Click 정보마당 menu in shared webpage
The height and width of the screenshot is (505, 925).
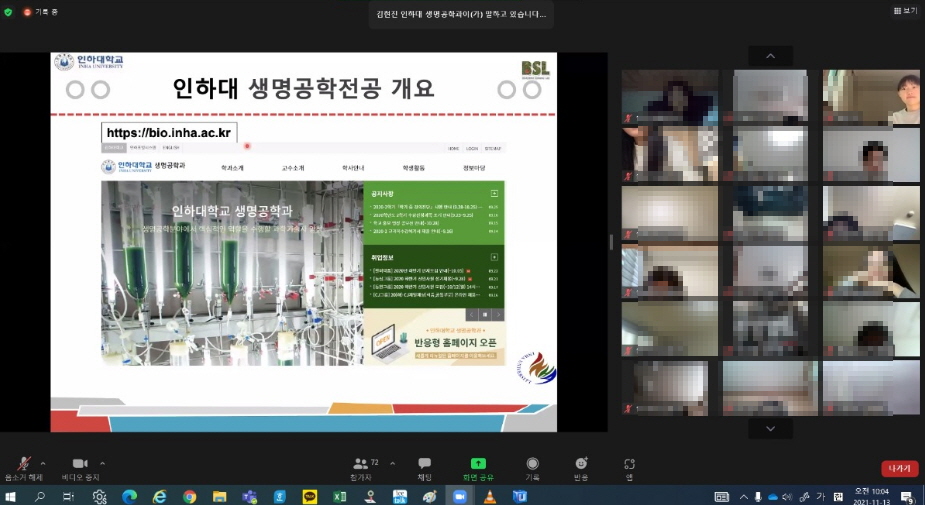tap(474, 168)
